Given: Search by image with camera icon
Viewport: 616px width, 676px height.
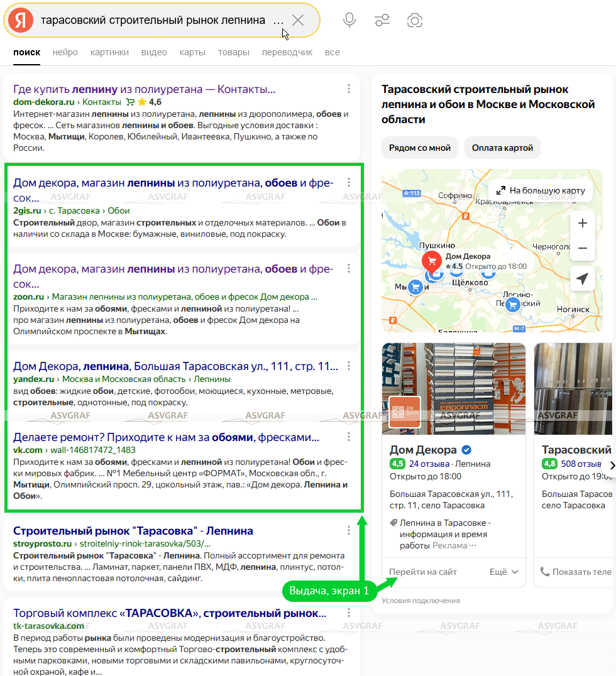Looking at the screenshot, I should 415,20.
